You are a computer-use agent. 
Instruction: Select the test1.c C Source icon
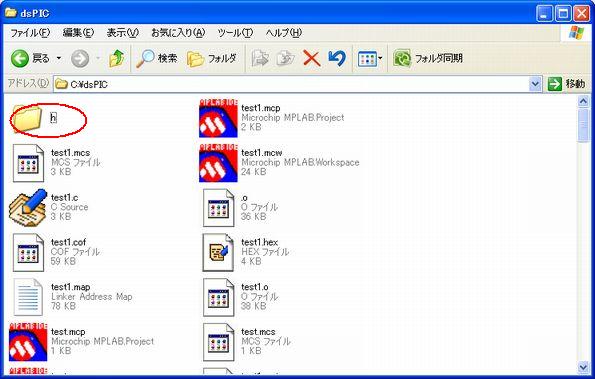click(28, 208)
